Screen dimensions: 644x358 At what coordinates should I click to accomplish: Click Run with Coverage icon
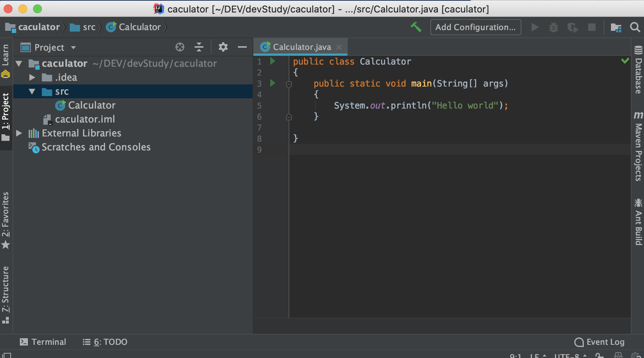(572, 27)
